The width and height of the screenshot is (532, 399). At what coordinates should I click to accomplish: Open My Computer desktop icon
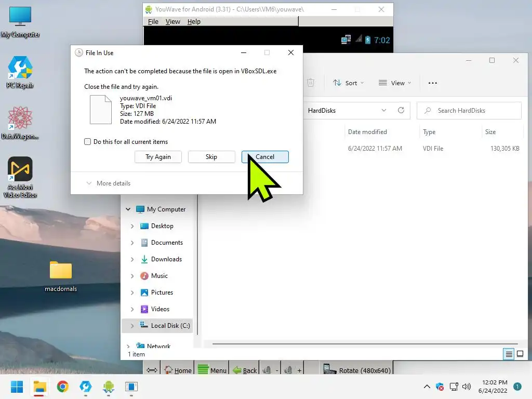(20, 22)
